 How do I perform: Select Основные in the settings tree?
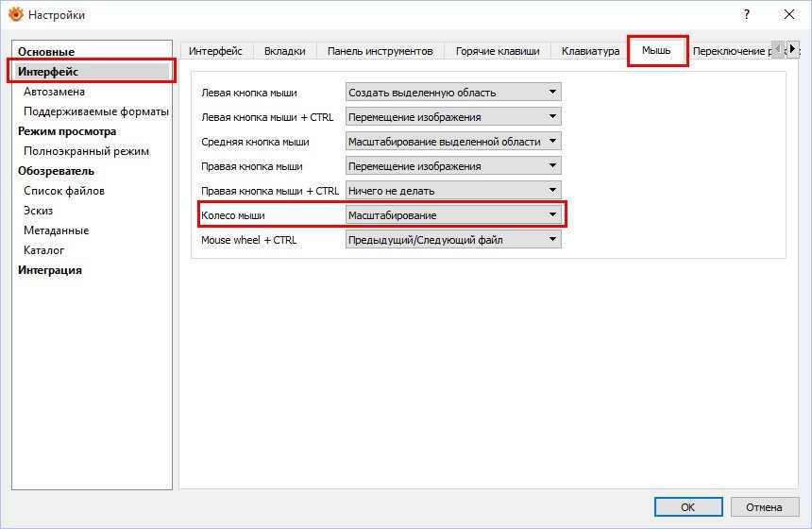46,51
